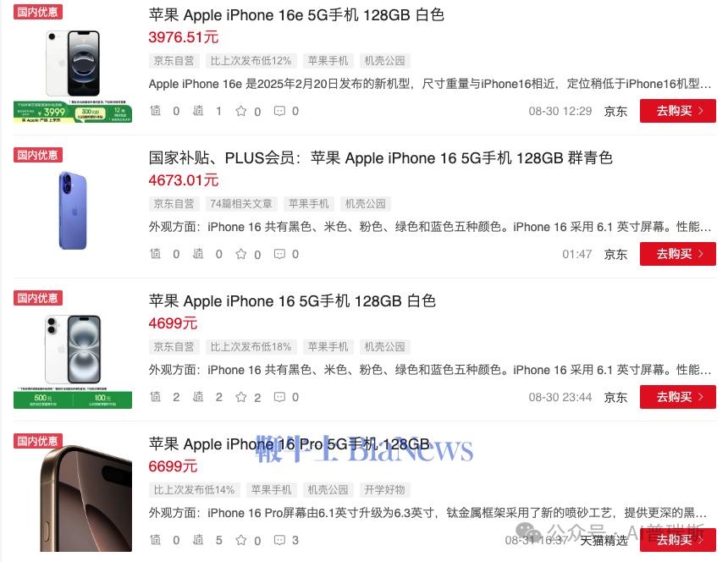Open the blue iPhone 16 product thumbnail

[x=73, y=210]
